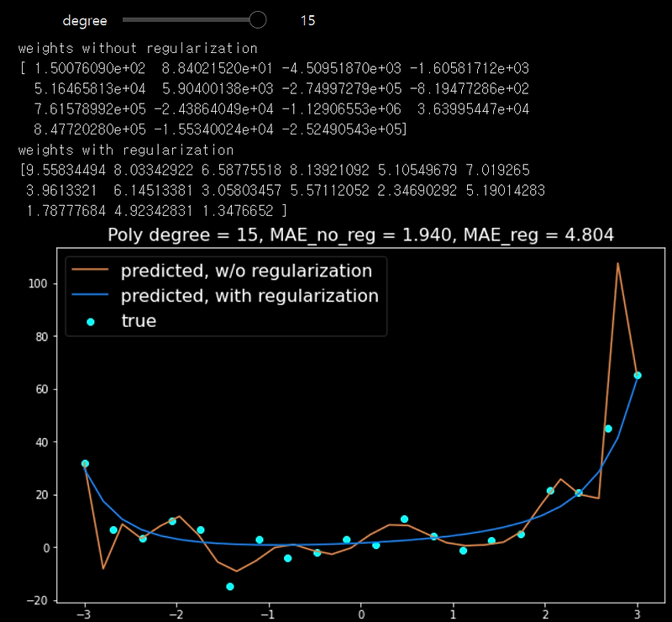
Task: Click the slider track left of the handle
Action: click(x=185, y=19)
